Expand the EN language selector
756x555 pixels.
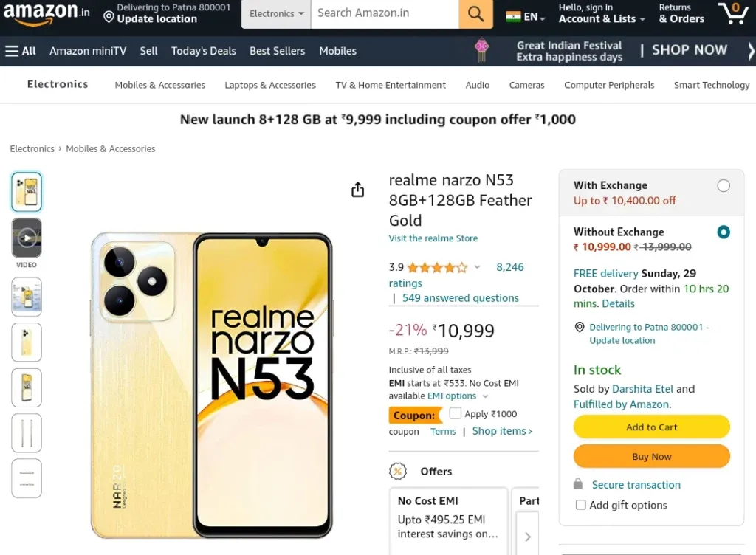526,17
